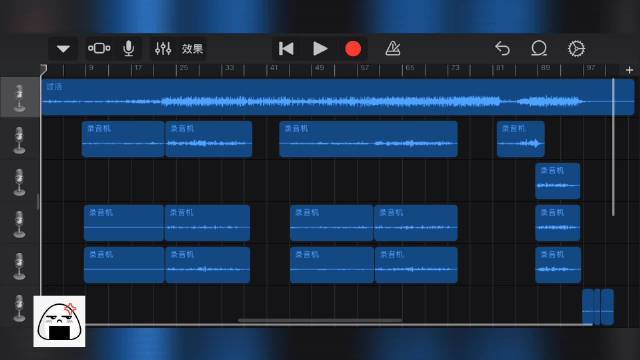640x360 pixels.
Task: Open the loop browser
Action: point(539,49)
